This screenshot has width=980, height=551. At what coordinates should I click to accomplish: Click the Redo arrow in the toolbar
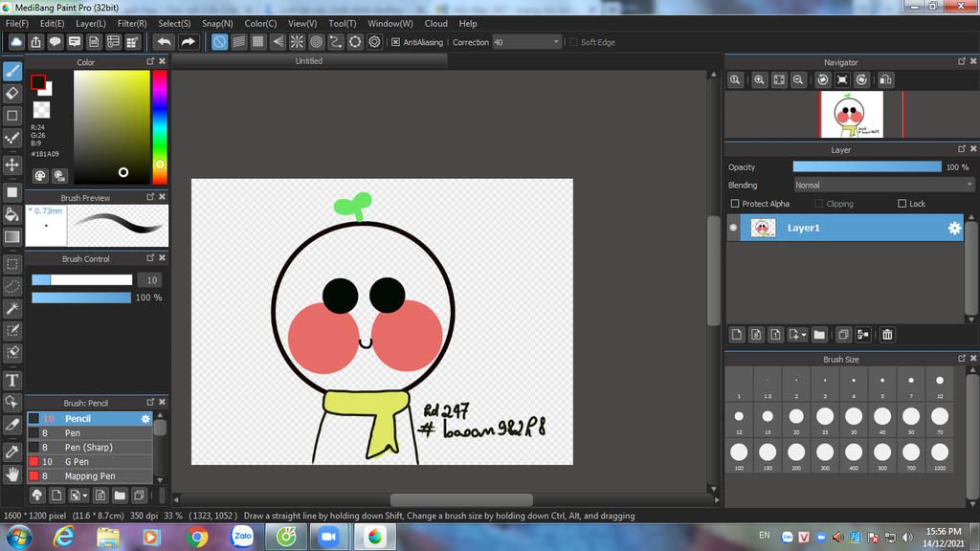pyautogui.click(x=188, y=42)
